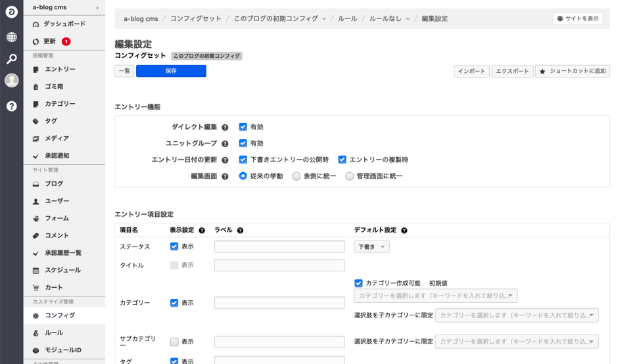The image size is (618, 364).
Task: Focus タイトル label input field
Action: [x=279, y=265]
